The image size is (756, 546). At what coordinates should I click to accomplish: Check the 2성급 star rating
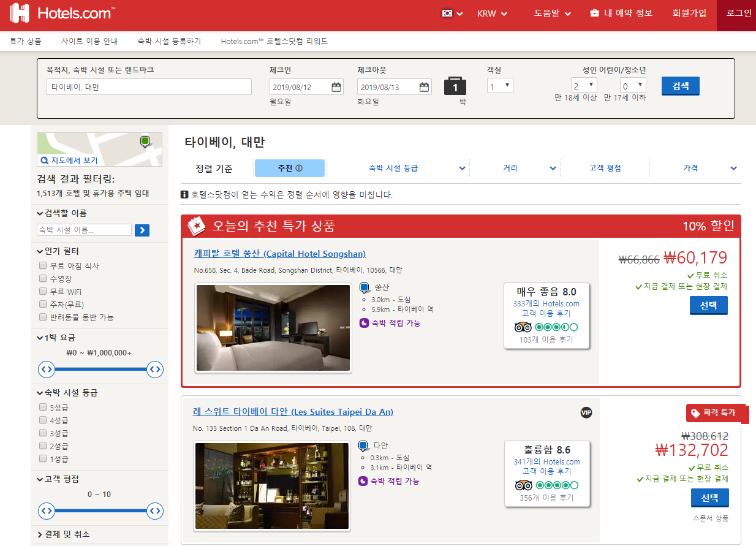pos(43,446)
